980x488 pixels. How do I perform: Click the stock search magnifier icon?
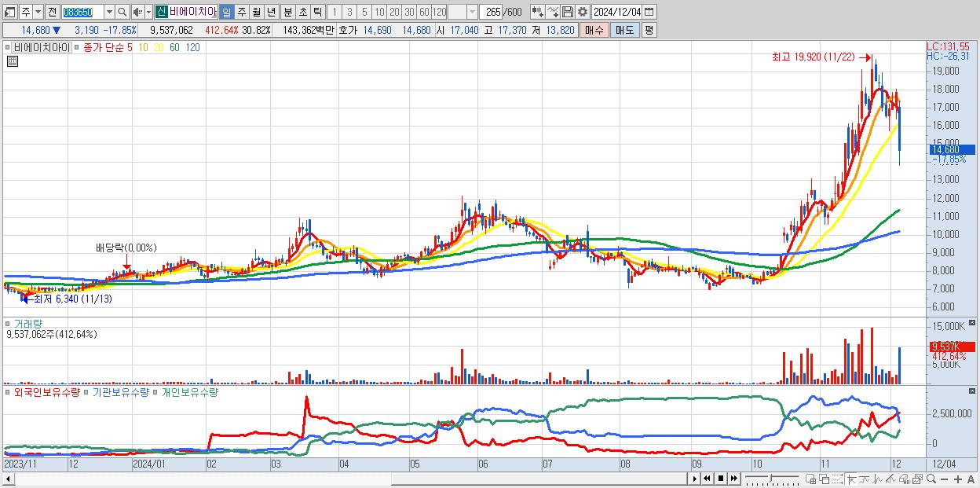[x=122, y=12]
